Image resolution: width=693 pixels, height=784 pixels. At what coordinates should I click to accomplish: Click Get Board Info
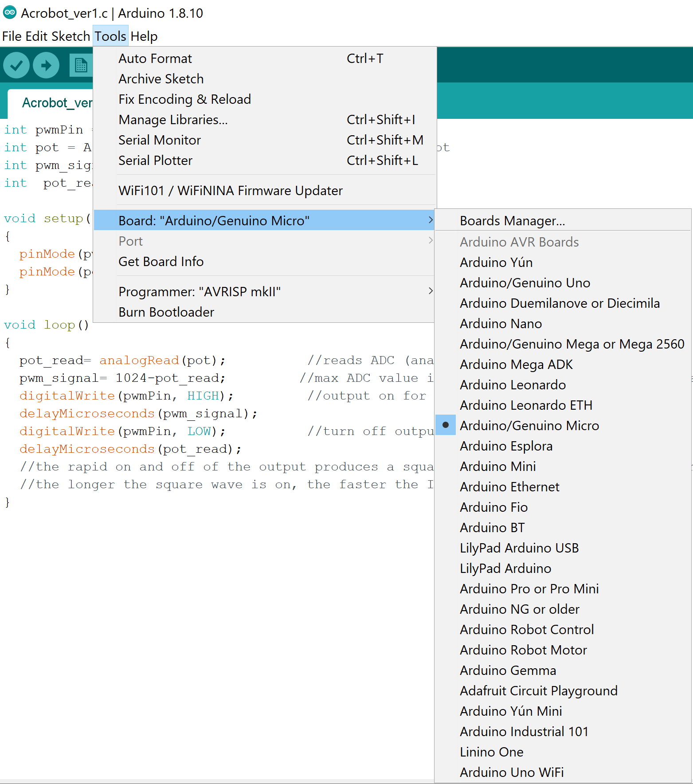[x=264, y=261]
